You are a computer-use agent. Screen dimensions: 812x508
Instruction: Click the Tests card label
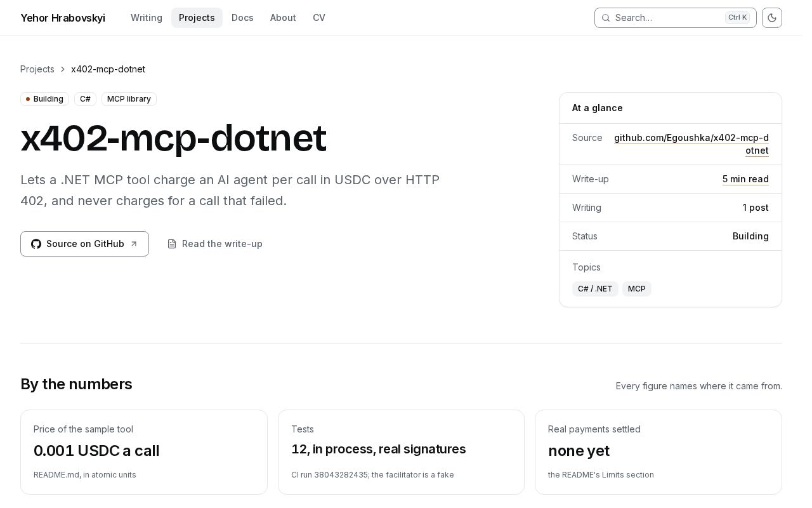303,429
